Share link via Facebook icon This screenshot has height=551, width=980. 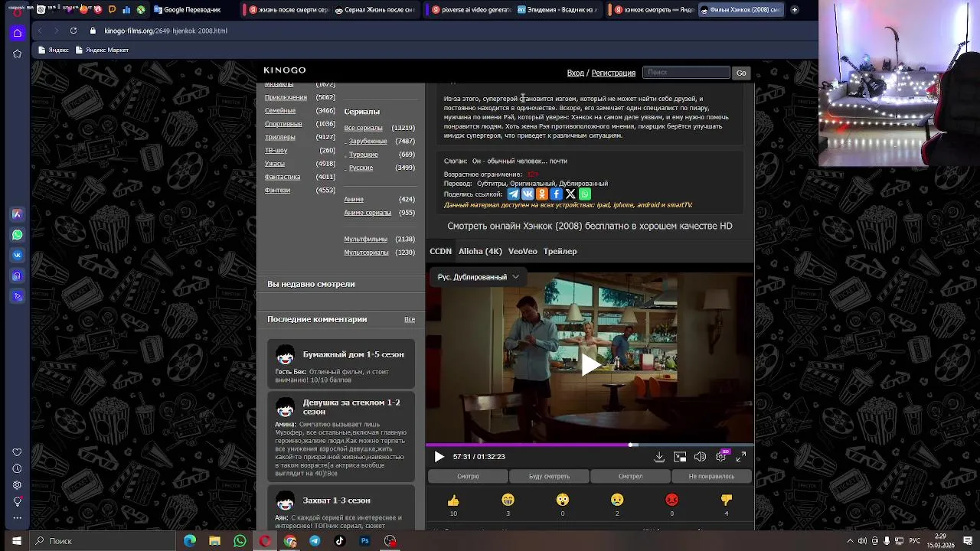556,194
